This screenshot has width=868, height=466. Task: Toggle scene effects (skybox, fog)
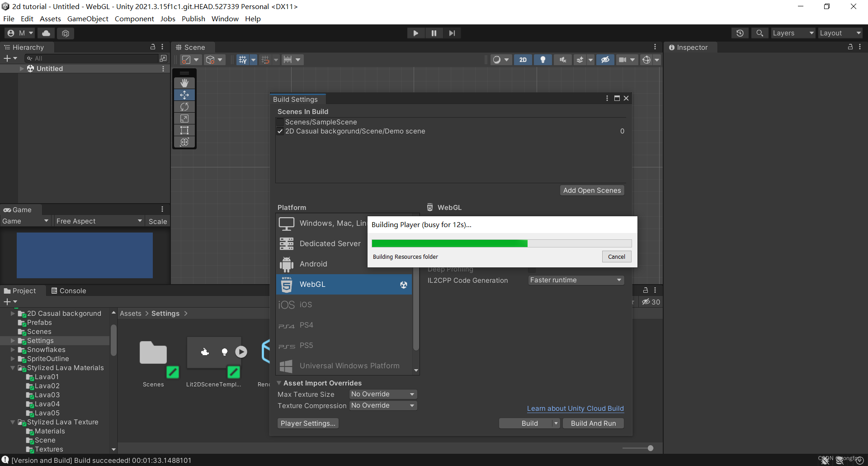coord(580,60)
